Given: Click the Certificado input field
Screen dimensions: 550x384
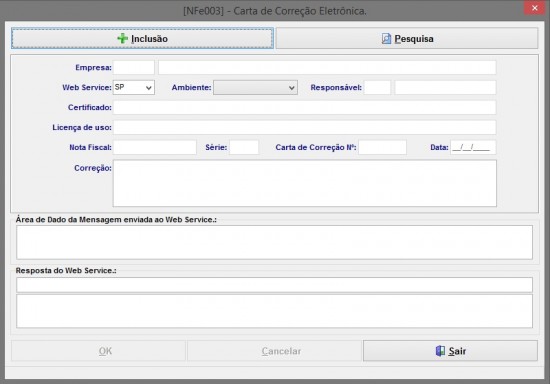Looking at the screenshot, I should coord(304,107).
